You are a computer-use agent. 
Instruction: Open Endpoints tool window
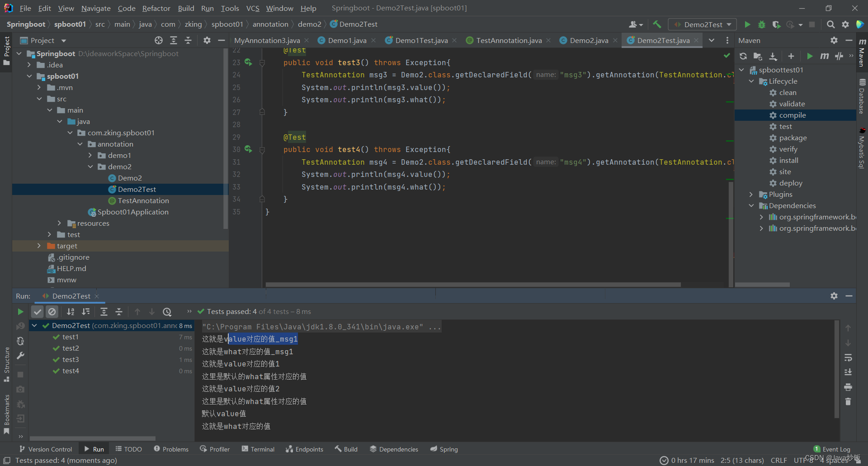(x=305, y=449)
